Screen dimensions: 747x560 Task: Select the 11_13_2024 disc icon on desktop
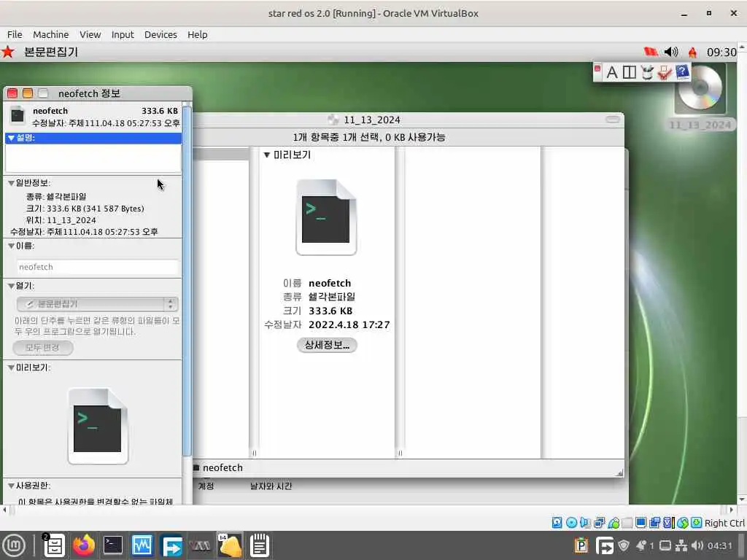coord(700,90)
